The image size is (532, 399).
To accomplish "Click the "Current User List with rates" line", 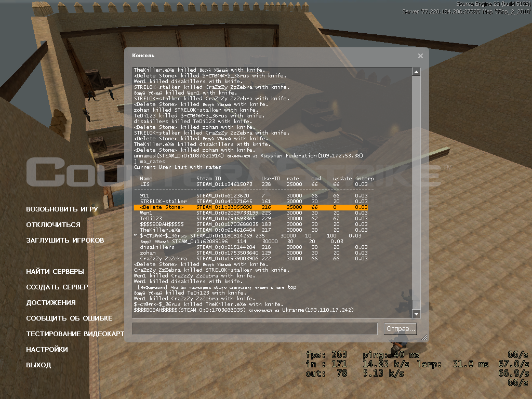I will [x=178, y=167].
